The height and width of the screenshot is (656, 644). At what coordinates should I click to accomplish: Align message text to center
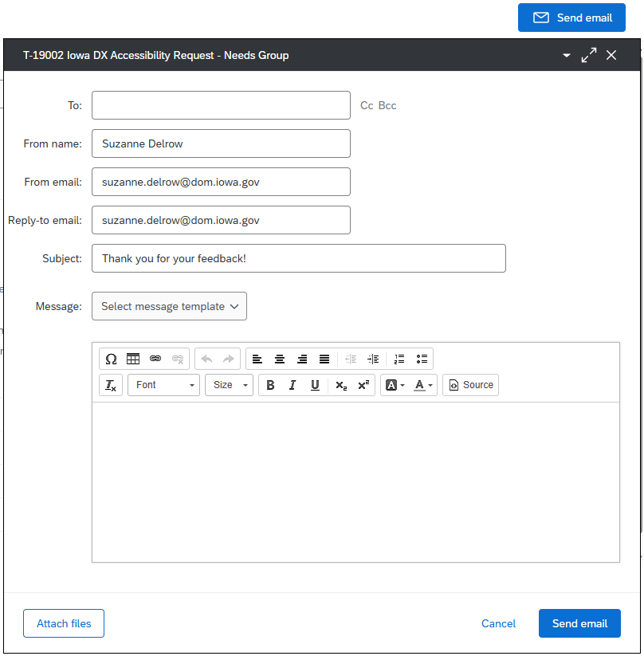coord(280,359)
